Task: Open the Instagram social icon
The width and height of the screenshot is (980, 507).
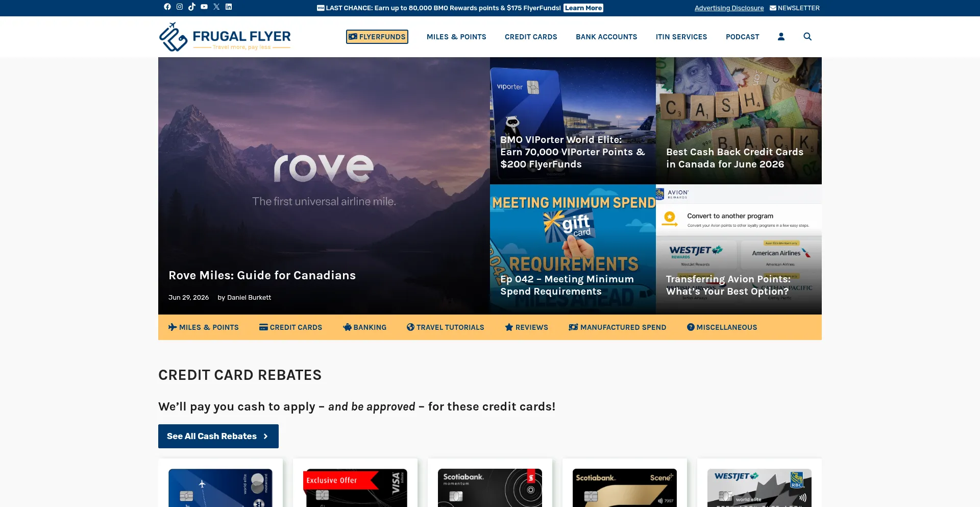Action: pyautogui.click(x=180, y=7)
